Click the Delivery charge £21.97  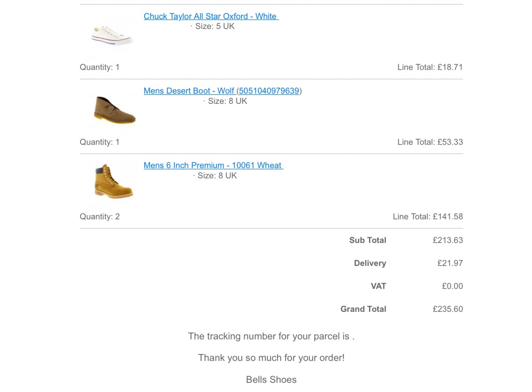click(x=450, y=263)
